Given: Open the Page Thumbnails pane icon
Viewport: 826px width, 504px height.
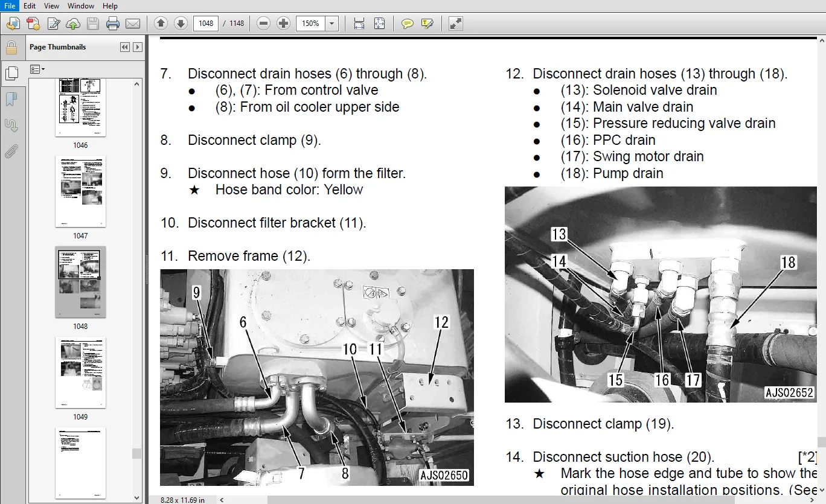Looking at the screenshot, I should click(11, 74).
